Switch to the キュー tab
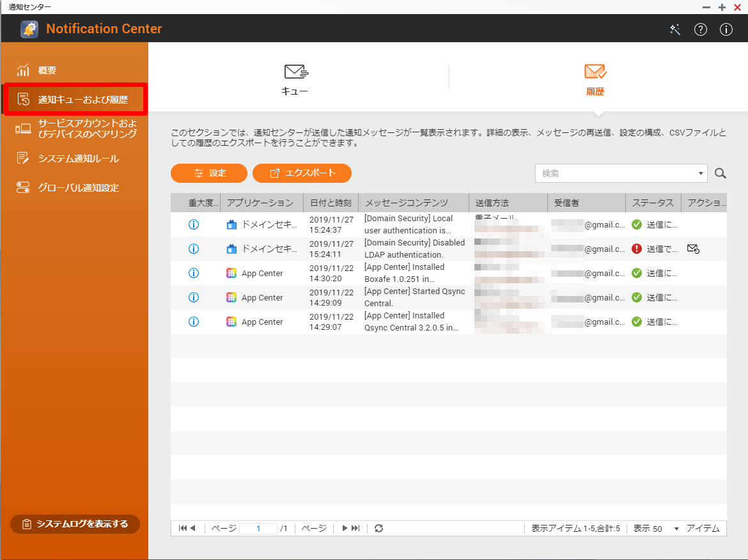748x560 pixels. click(295, 79)
